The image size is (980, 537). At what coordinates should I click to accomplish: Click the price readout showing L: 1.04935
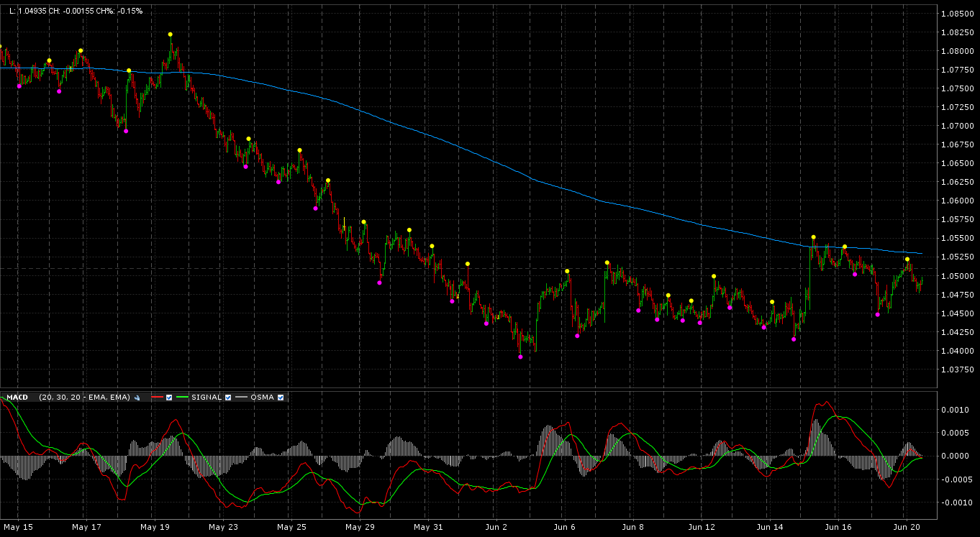pos(76,12)
